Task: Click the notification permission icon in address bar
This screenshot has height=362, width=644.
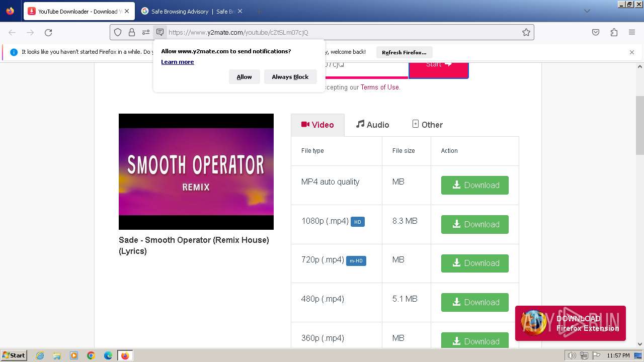Action: (160, 32)
